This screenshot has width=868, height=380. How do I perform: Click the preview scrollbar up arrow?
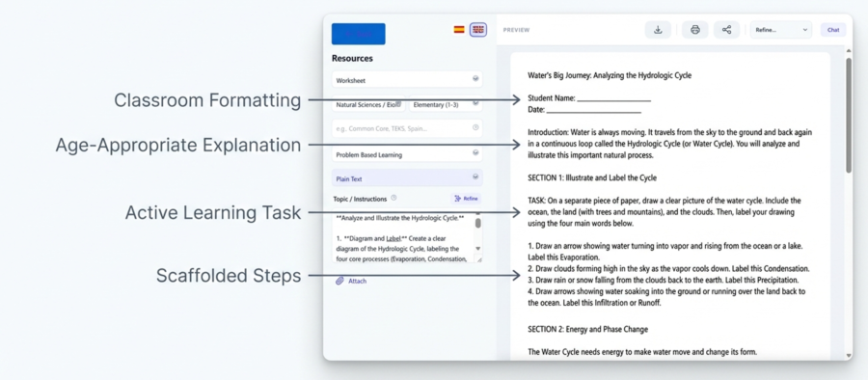coord(849,50)
